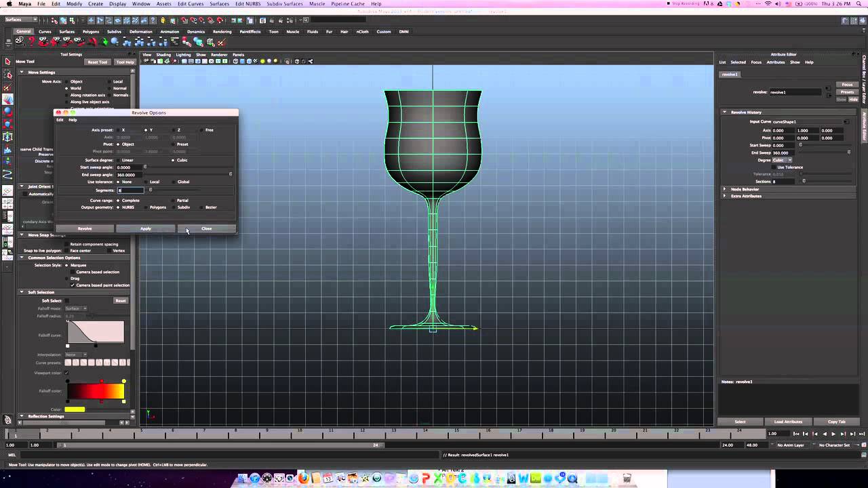Select the Paint Selection tool in the toolbox
Image resolution: width=868 pixels, height=488 pixels.
[x=7, y=87]
